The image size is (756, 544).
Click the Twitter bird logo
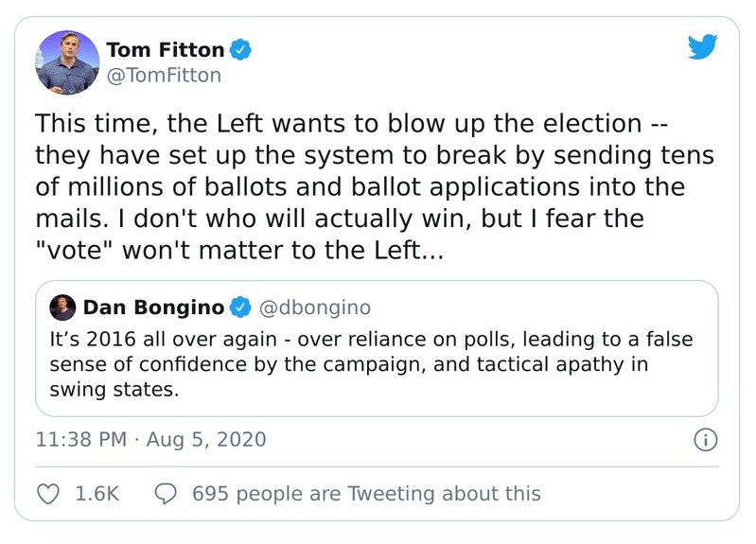click(x=702, y=46)
